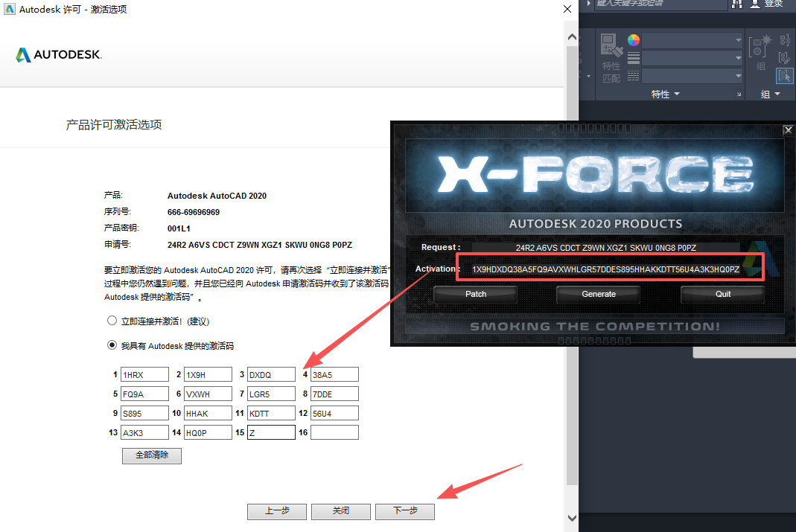
Task: Click the Autodesk icon in dialog title bar
Action: 10,9
